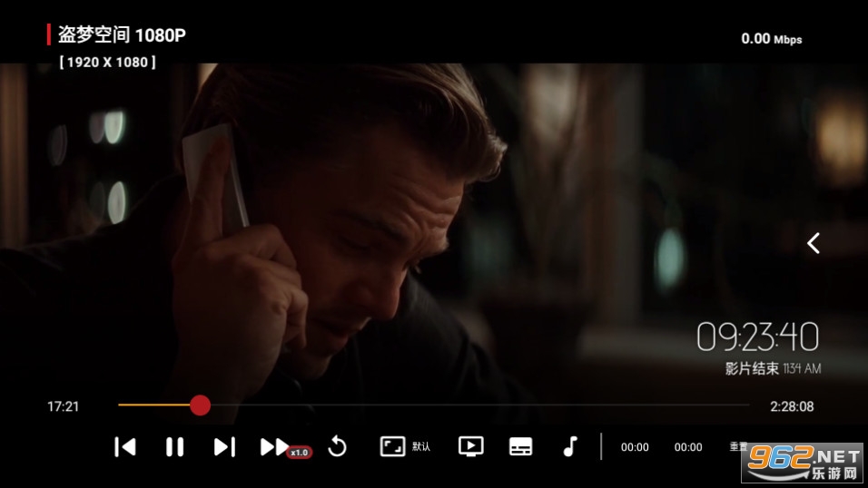Set the second 00:00 skip-ending time
868x488 pixels.
[x=688, y=447]
